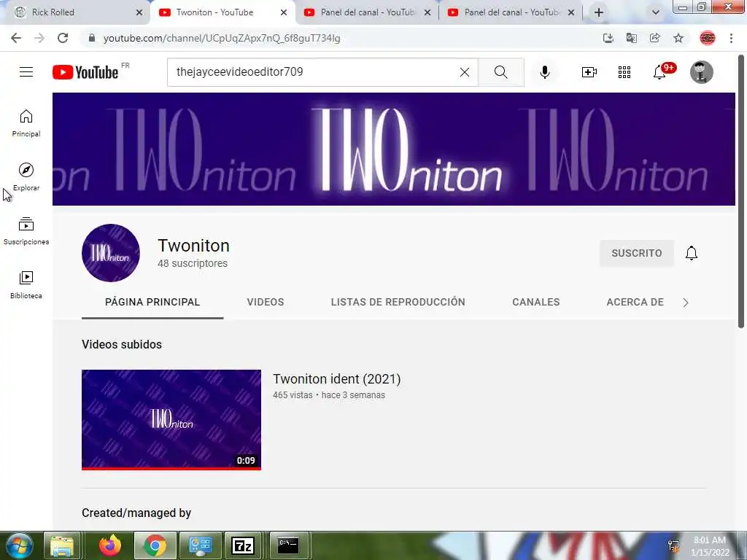Viewport: 747px width, 560px height.
Task: Click the share page icon
Action: [654, 38]
